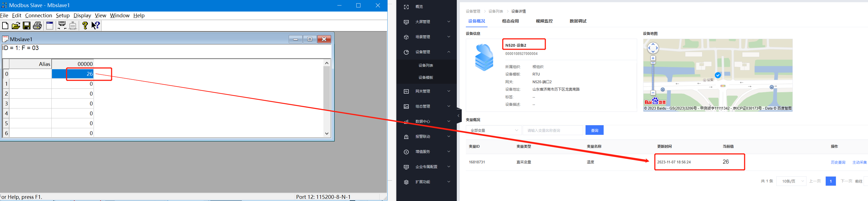868x201 pixels.
Task: Click the New document toolbar icon
Action: (5, 26)
